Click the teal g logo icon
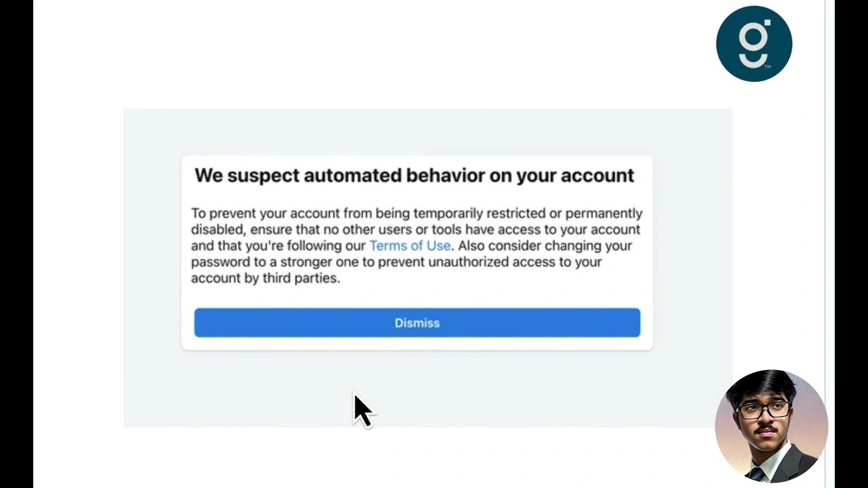 pyautogui.click(x=753, y=44)
